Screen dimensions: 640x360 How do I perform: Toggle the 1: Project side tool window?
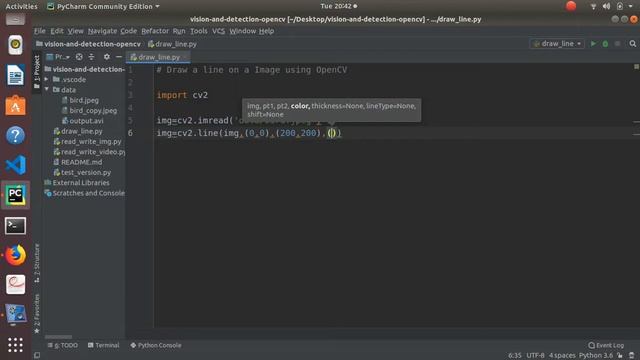[x=37, y=72]
